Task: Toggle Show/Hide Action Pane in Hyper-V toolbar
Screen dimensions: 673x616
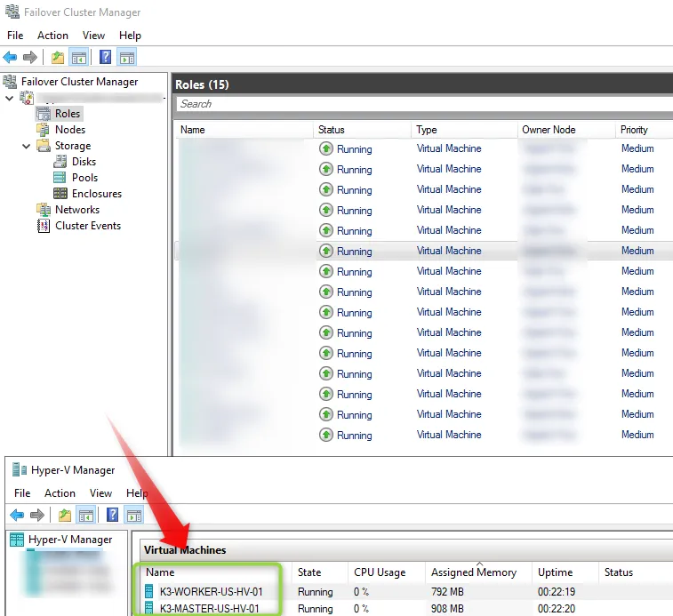Action: pos(134,515)
